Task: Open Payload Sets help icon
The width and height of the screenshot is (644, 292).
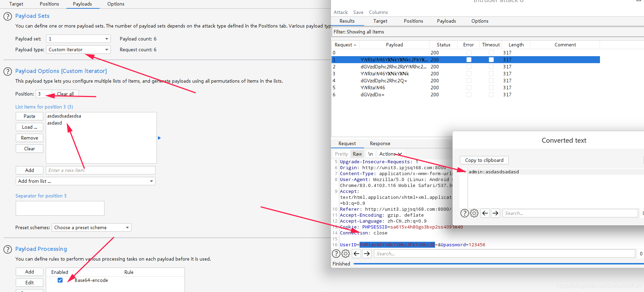Action: (8, 16)
